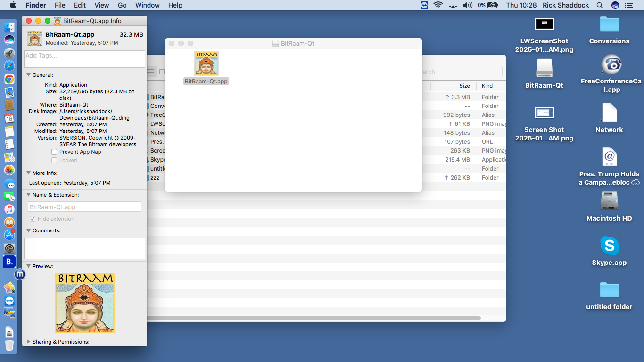Collapse the More Info section
The image size is (644, 362).
click(x=28, y=173)
